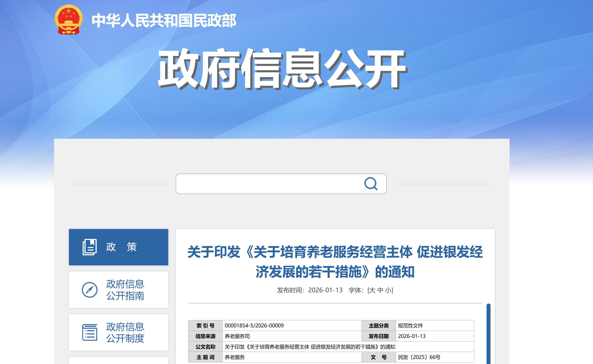Click the 政府信息公开 banner heading
The width and height of the screenshot is (593, 364).
coord(282,69)
